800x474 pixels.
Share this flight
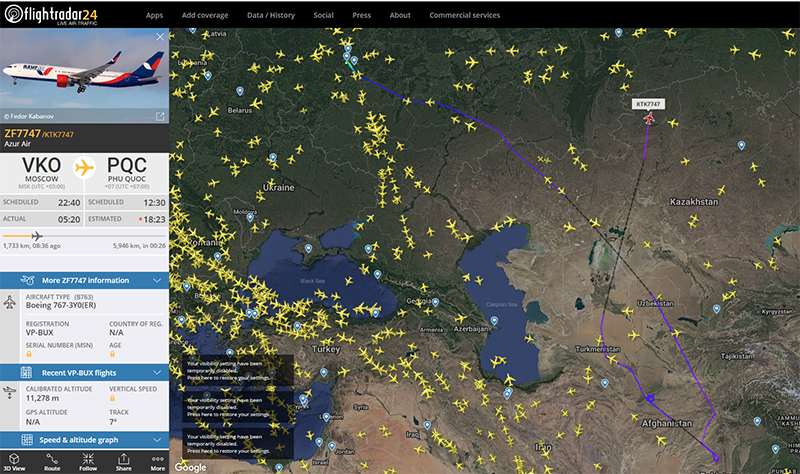(x=123, y=462)
